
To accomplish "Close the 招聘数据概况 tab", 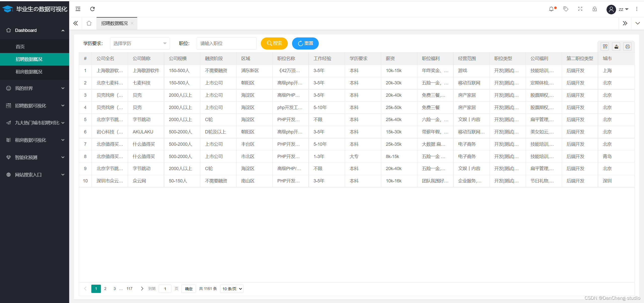I will click(132, 23).
